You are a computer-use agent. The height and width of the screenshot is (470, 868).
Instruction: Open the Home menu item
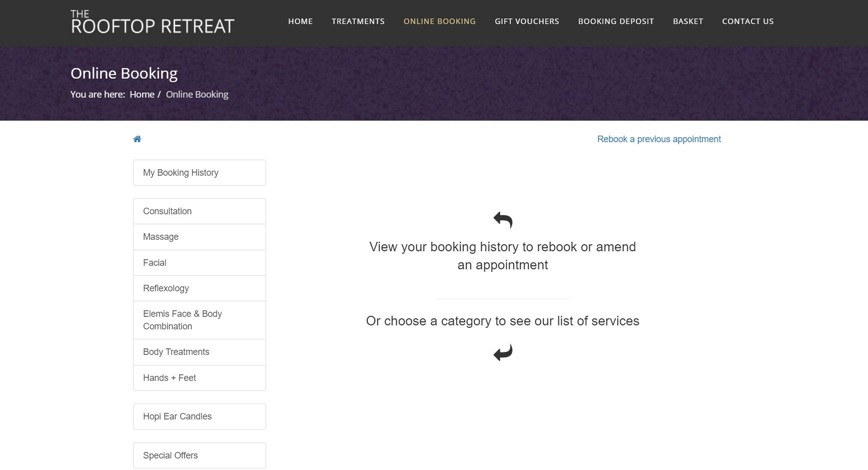pos(300,22)
